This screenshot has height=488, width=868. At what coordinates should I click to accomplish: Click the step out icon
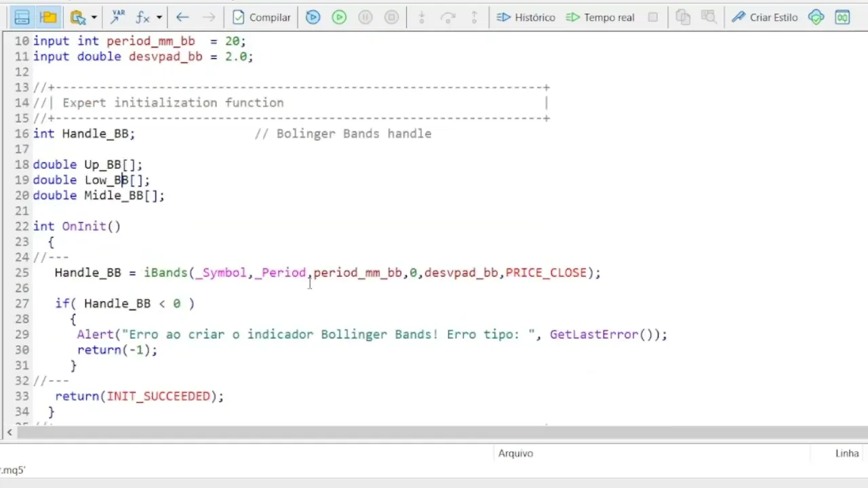click(474, 17)
